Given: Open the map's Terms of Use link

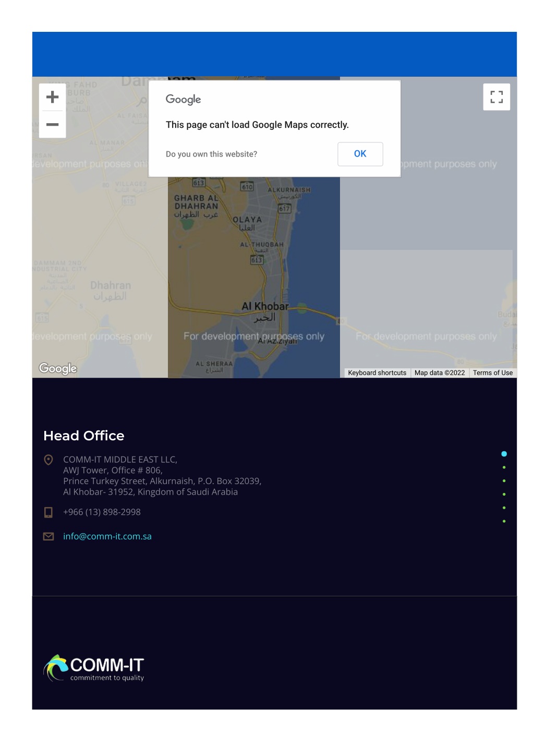Looking at the screenshot, I should (x=493, y=373).
